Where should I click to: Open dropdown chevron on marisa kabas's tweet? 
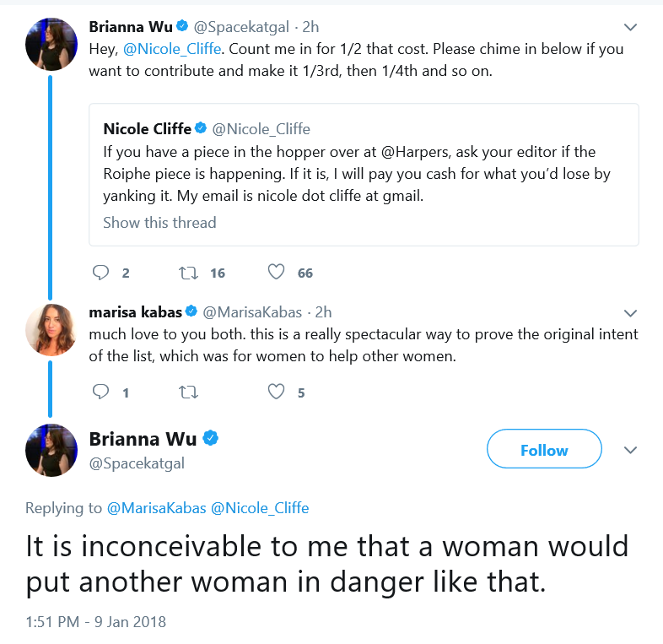point(630,313)
